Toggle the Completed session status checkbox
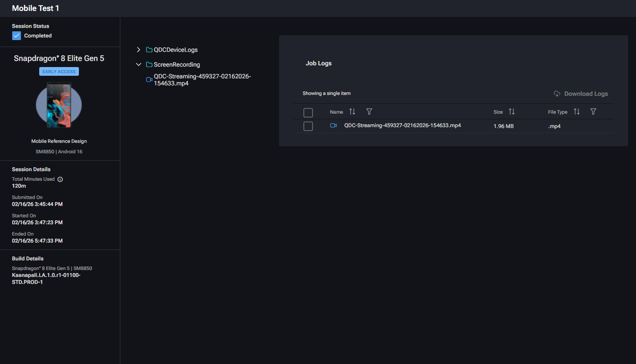The width and height of the screenshot is (636, 364). [17, 36]
